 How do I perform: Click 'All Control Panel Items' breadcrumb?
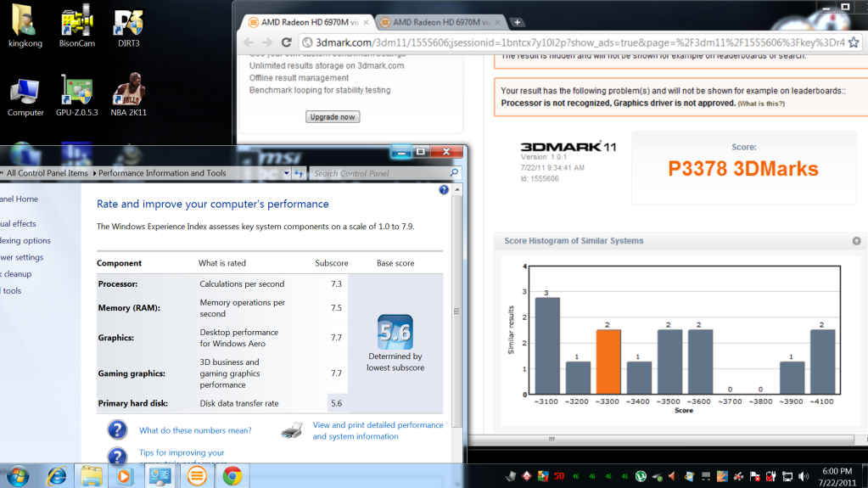point(47,173)
